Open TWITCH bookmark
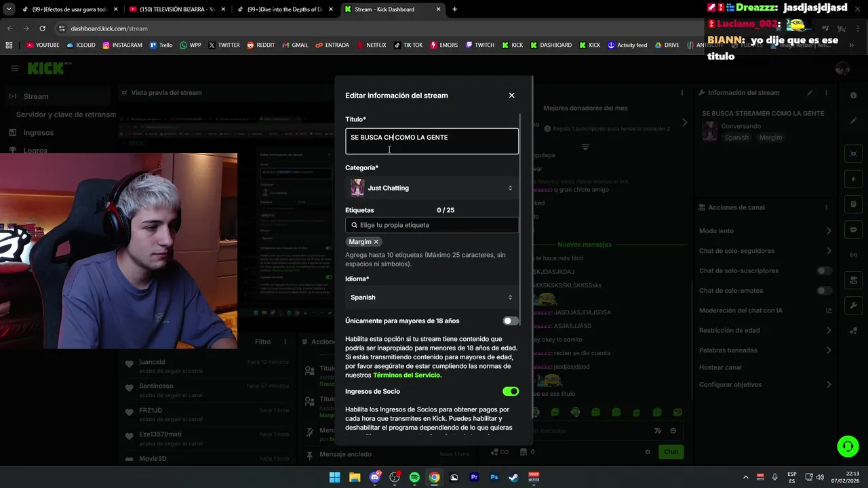 point(479,45)
